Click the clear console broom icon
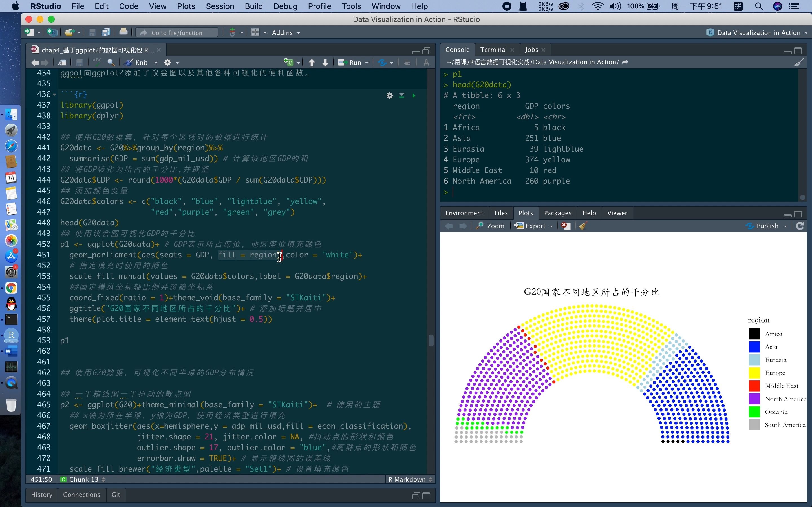 point(798,62)
